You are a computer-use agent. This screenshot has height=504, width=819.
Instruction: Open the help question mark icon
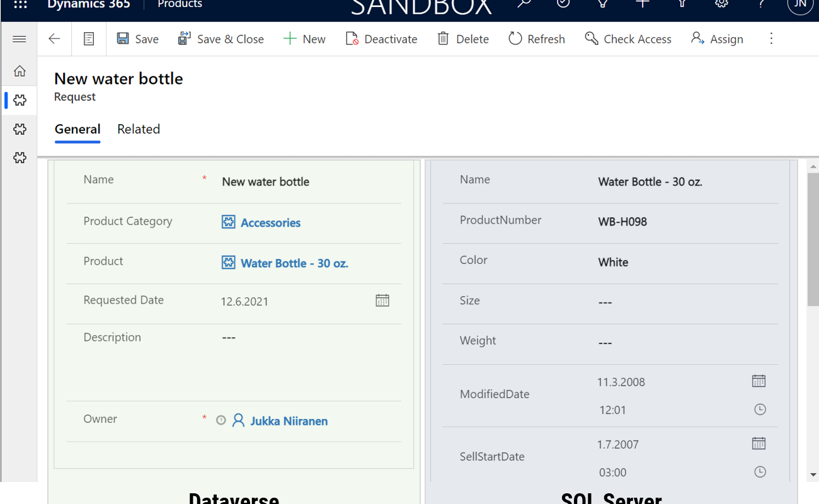pyautogui.click(x=761, y=4)
